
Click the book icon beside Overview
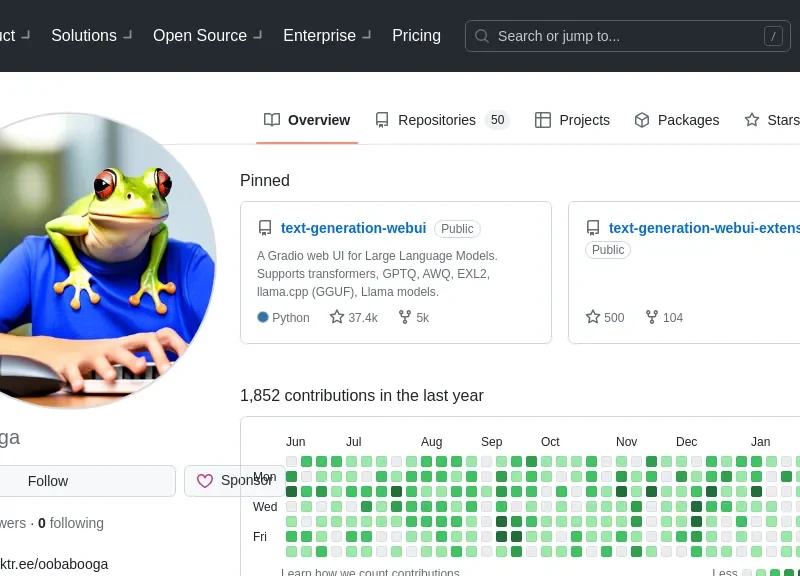coord(272,120)
